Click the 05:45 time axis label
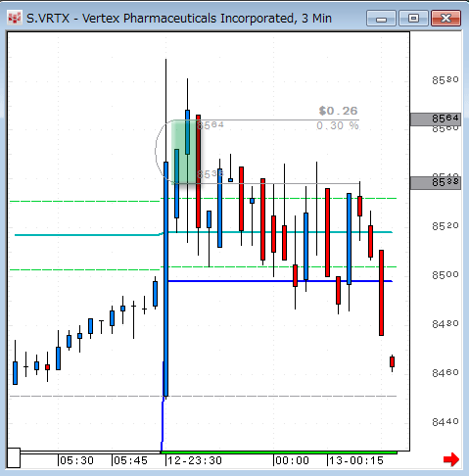 [130, 460]
